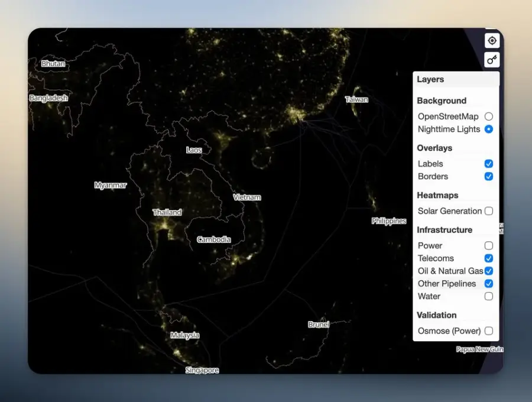Click the Myanmar map label
The height and width of the screenshot is (402, 532).
[x=111, y=185]
